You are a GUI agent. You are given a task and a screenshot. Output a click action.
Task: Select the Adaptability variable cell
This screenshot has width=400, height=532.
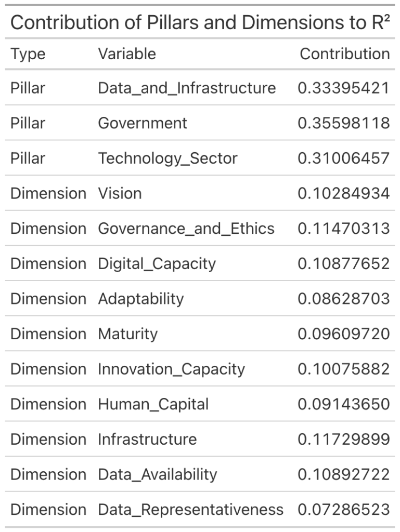pos(141,299)
